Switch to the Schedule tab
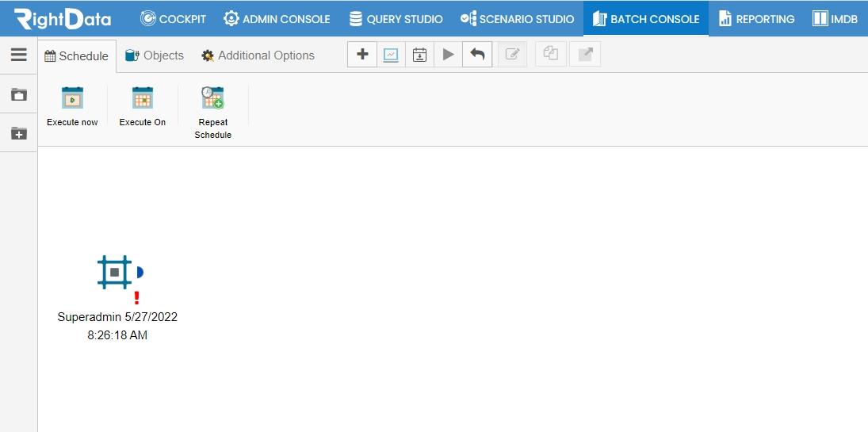This screenshot has width=868, height=432. click(76, 56)
